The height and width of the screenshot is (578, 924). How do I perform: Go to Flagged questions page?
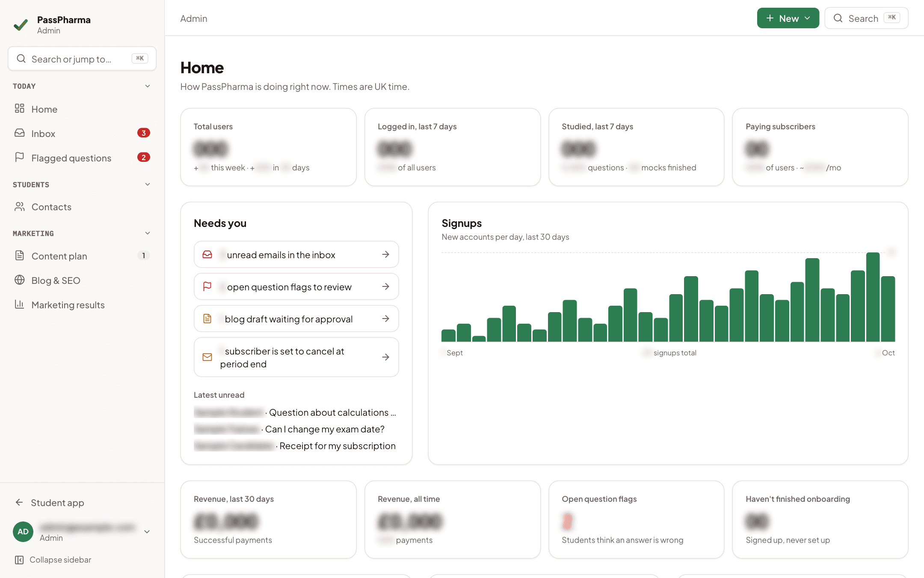pos(82,158)
